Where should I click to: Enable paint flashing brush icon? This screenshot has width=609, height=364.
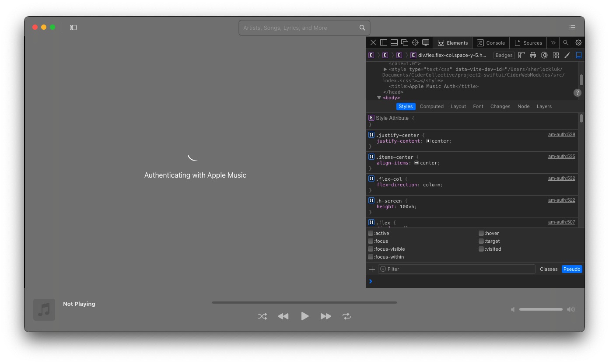tap(567, 55)
